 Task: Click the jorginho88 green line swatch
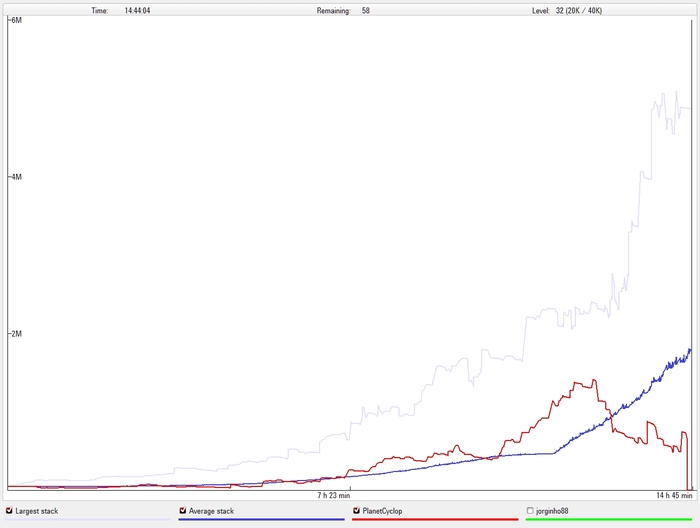[609, 520]
